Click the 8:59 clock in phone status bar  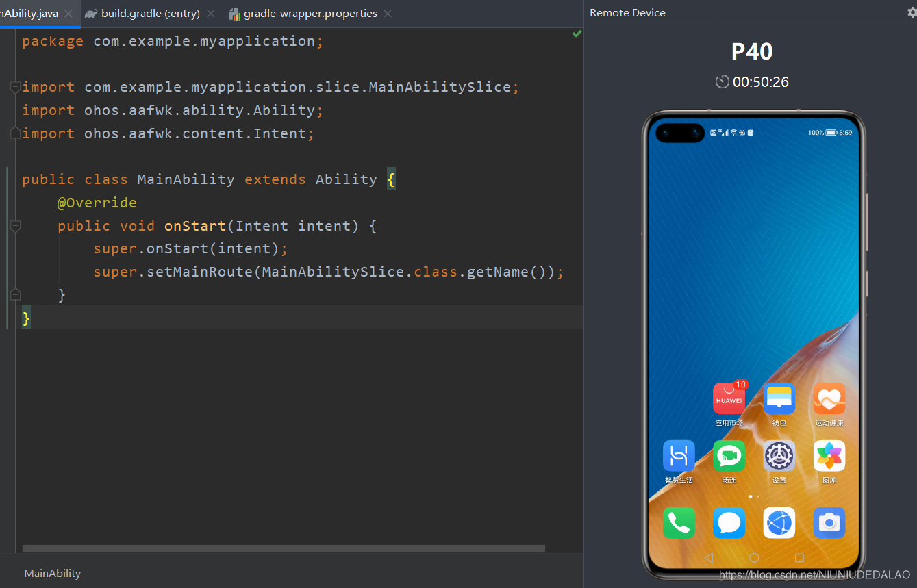coord(846,133)
